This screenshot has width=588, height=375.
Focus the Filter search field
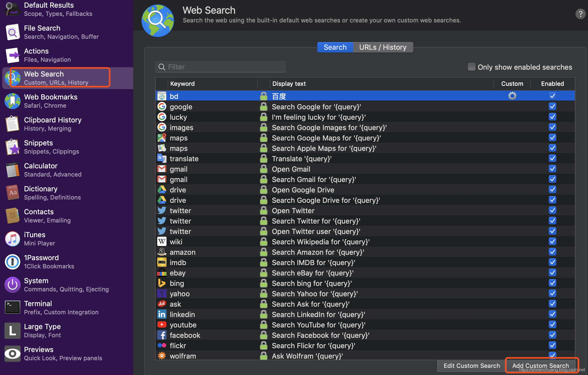pos(221,67)
